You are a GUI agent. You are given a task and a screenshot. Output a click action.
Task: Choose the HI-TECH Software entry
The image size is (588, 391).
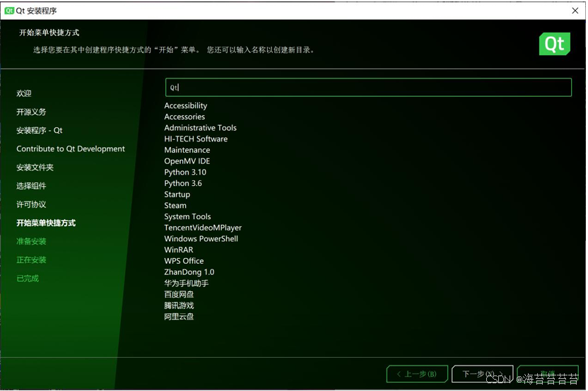click(196, 139)
